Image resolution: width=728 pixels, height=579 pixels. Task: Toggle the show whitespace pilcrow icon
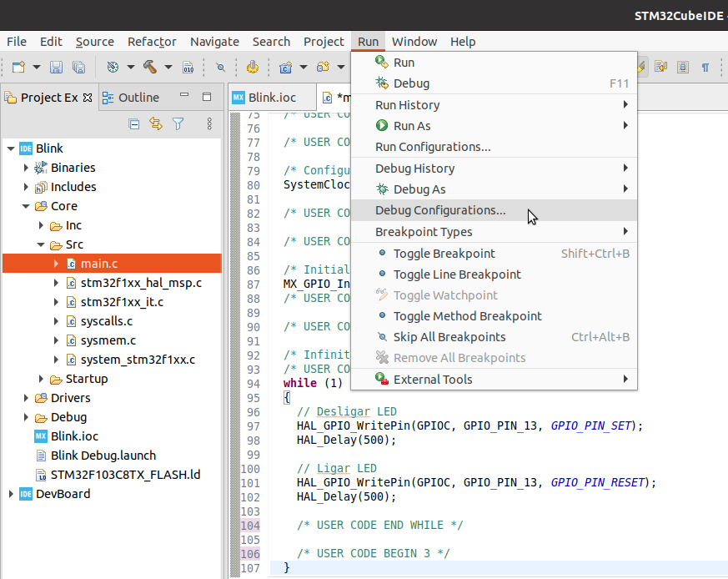705,68
